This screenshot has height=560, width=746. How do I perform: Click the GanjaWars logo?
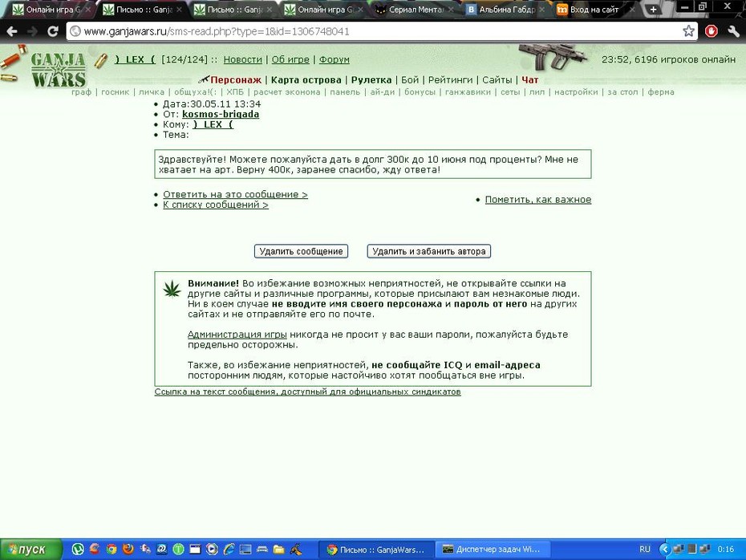[x=59, y=70]
